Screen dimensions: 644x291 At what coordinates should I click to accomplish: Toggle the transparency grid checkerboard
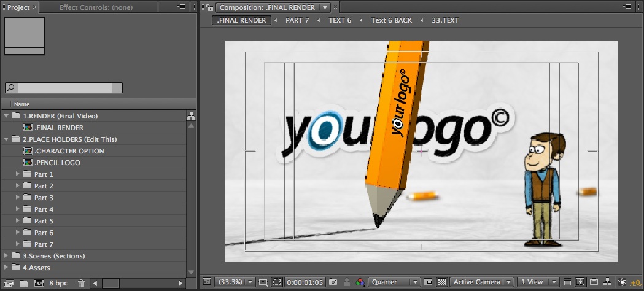pyautogui.click(x=441, y=282)
